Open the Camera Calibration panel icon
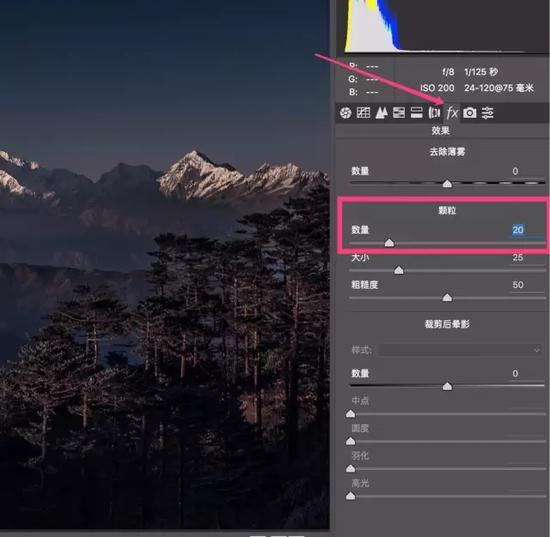This screenshot has width=550, height=537. click(x=470, y=113)
